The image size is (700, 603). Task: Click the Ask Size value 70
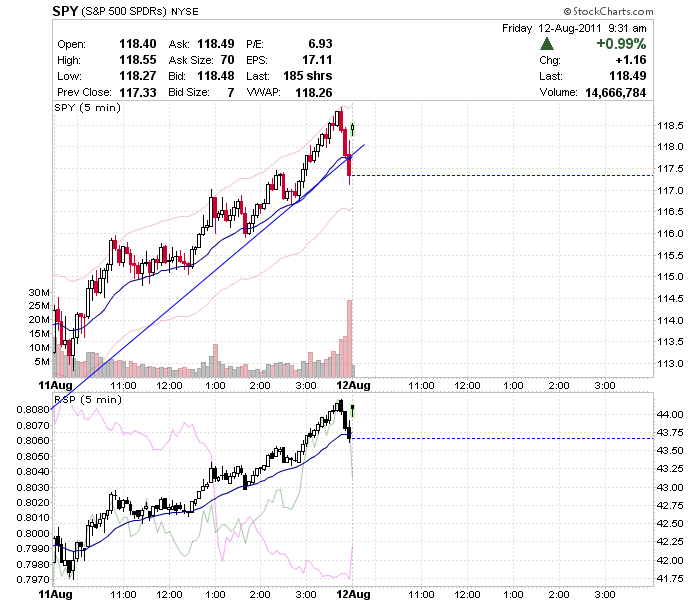pos(227,60)
